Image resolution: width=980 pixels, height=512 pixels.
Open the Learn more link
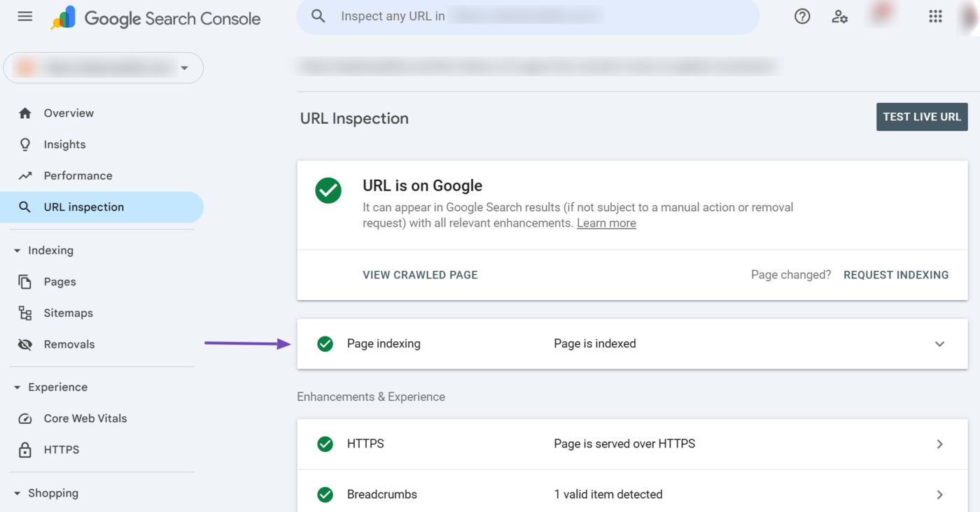[605, 222]
